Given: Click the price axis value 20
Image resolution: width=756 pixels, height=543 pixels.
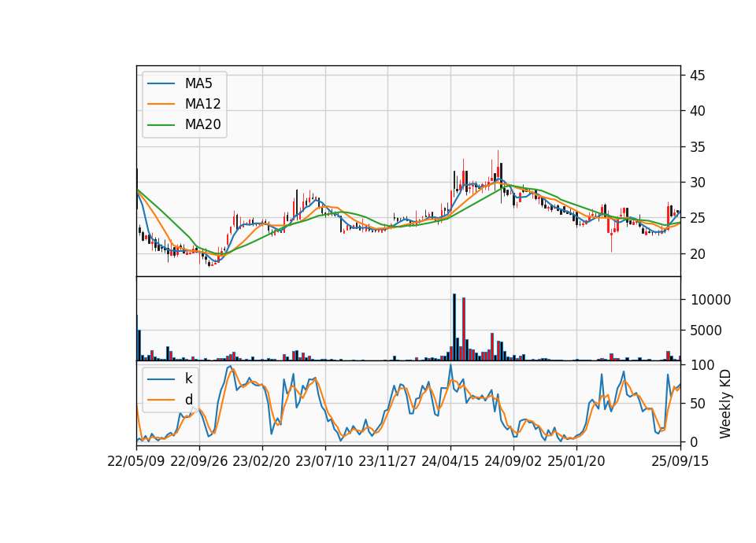Looking at the screenshot, I should [x=697, y=254].
